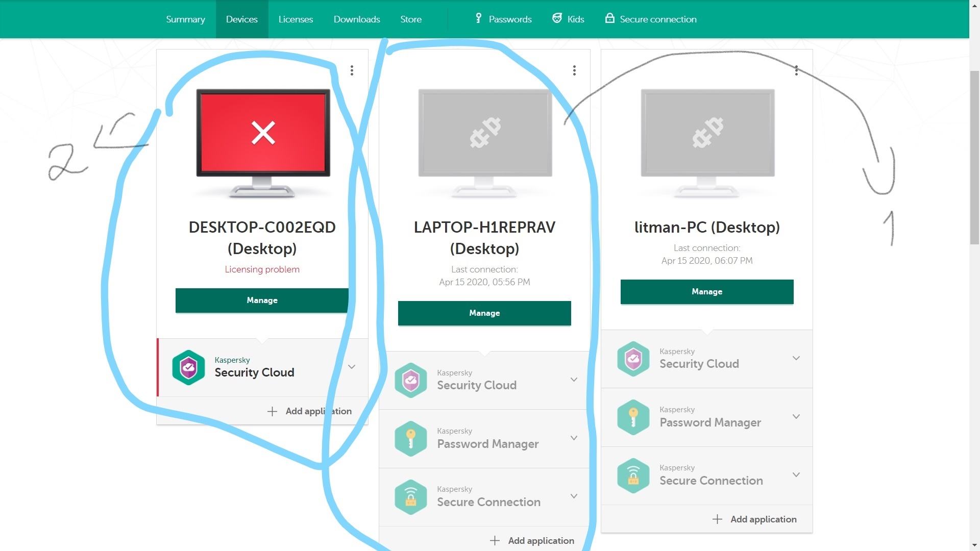980x551 pixels.
Task: Open the Store tab
Action: coord(411,19)
